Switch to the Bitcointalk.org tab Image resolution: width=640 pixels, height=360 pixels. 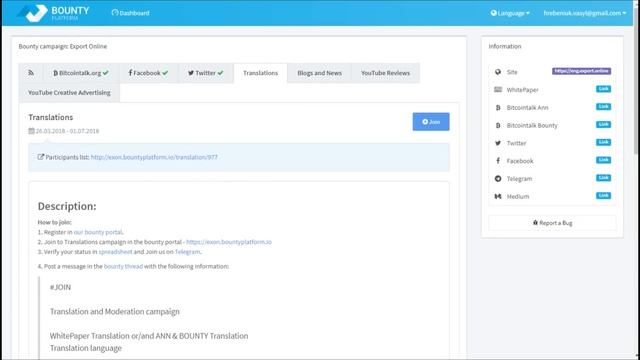81,73
